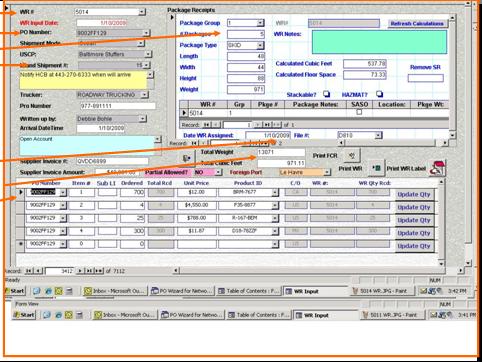Open the File # dropdown
Viewport: 482px width, 362px height.
[378, 135]
